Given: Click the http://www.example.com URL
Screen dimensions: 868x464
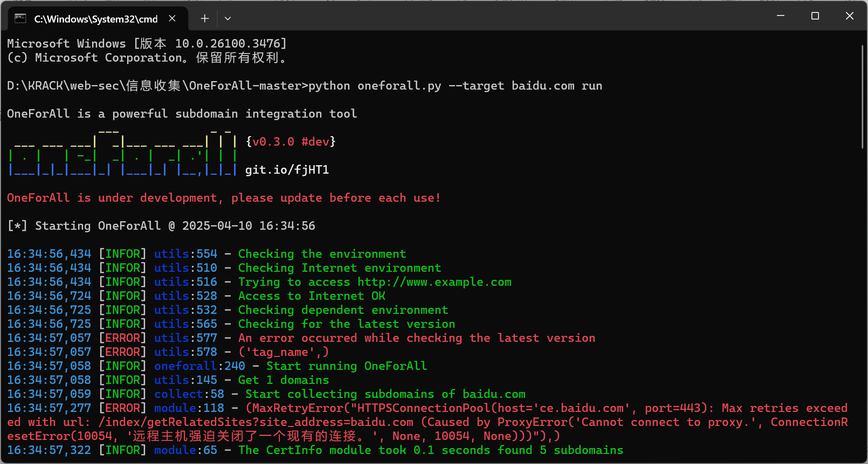Looking at the screenshot, I should (435, 282).
